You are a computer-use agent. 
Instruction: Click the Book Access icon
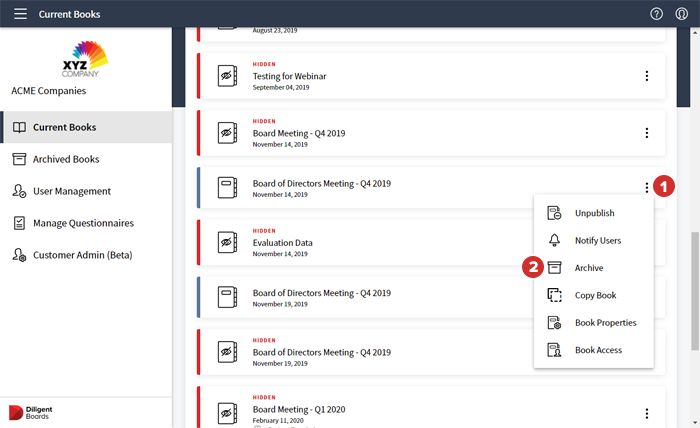coord(555,350)
